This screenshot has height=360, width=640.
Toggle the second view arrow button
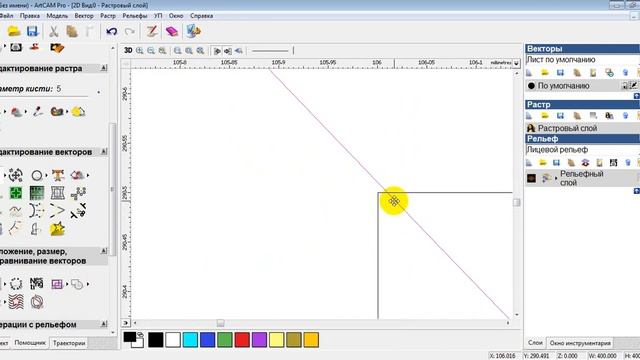point(228,51)
